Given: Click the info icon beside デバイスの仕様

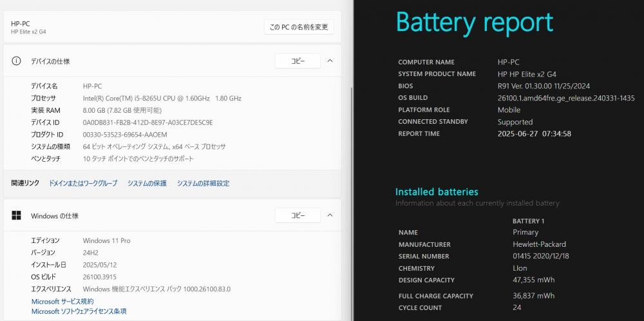Looking at the screenshot, I should (x=16, y=61).
